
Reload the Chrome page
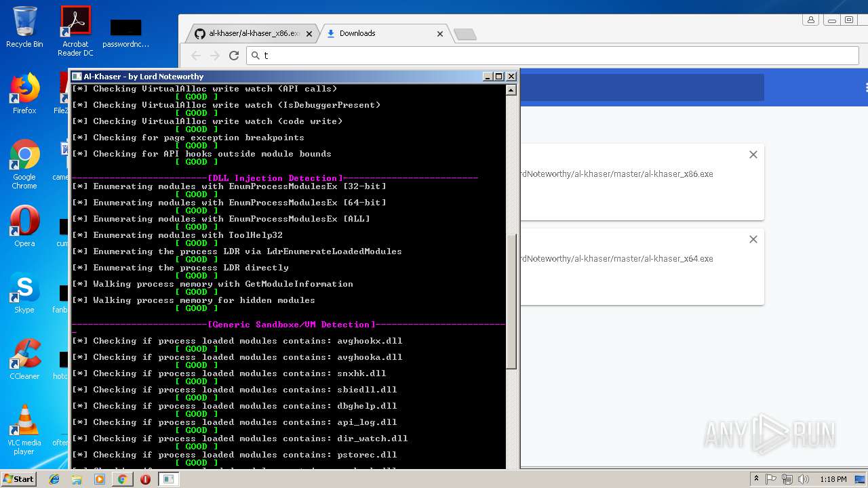[x=234, y=56]
